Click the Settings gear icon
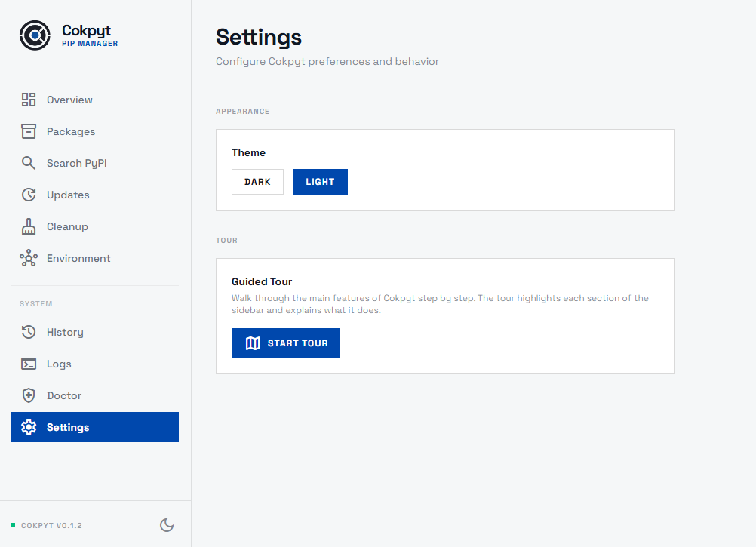756x547 pixels. pyautogui.click(x=29, y=426)
